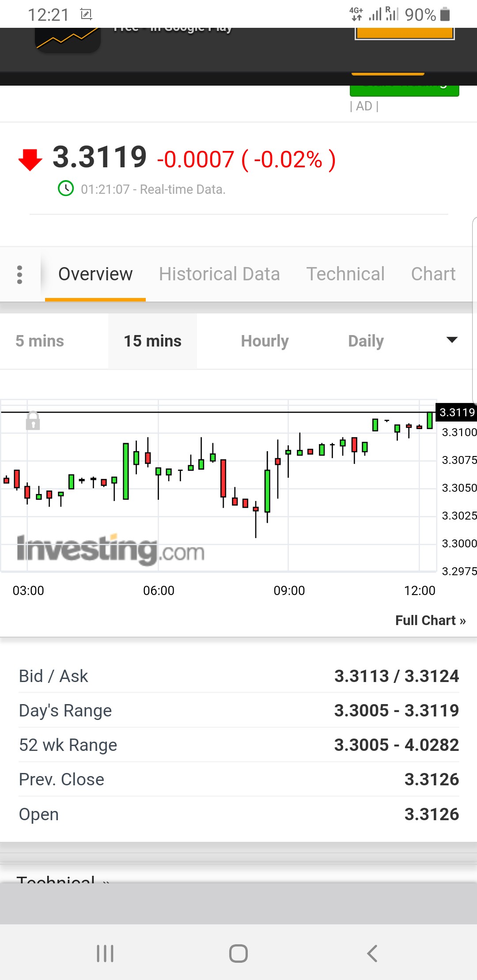
Task: Switch chart to Daily interval
Action: [x=366, y=341]
